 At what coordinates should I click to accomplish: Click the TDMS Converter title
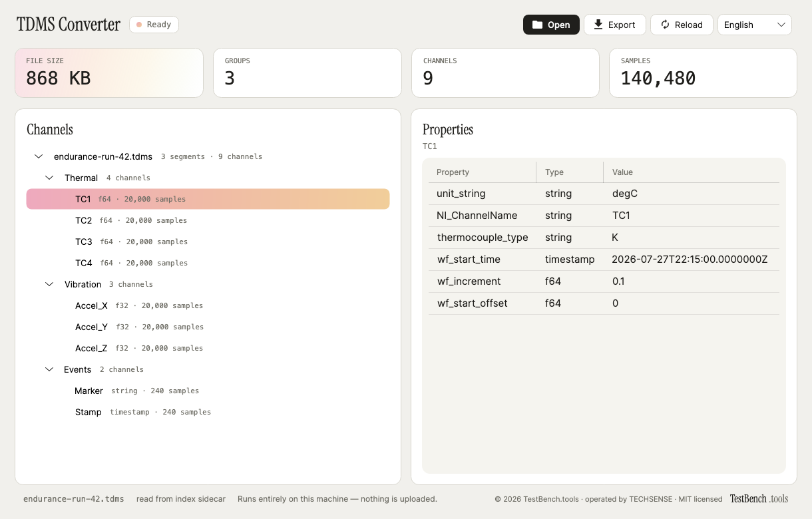69,25
